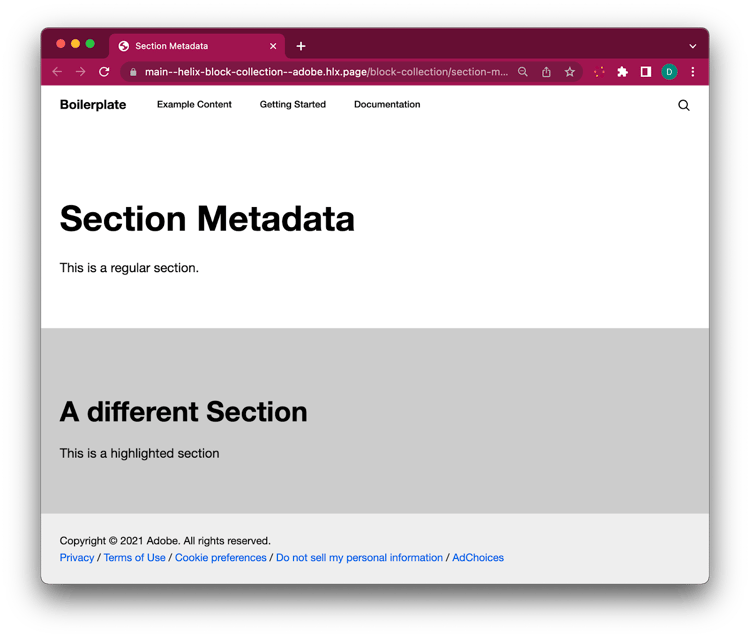The height and width of the screenshot is (638, 750).
Task: Open the Documentation nav link
Action: pyautogui.click(x=387, y=105)
